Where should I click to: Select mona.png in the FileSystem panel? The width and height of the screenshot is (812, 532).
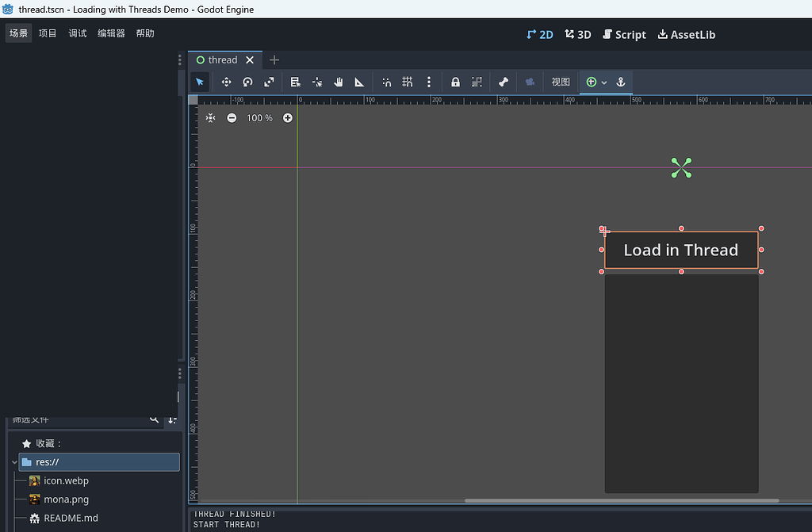coord(67,499)
